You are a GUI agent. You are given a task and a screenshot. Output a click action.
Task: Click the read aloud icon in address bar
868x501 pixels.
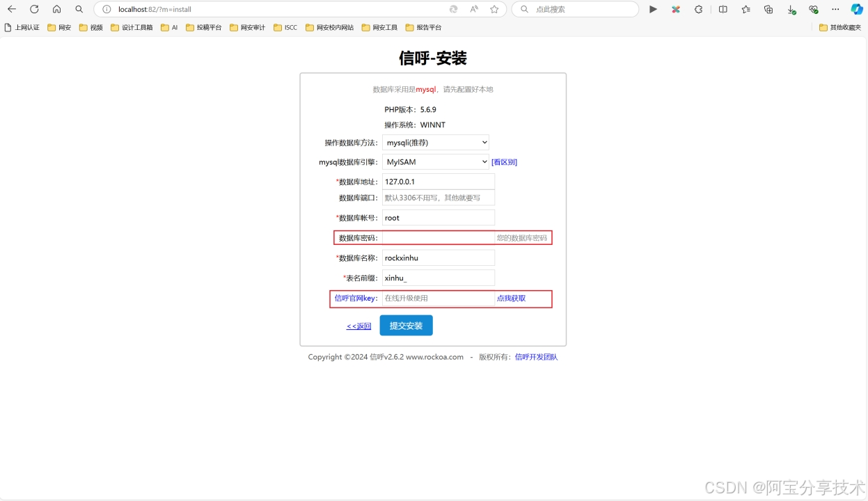tap(474, 10)
